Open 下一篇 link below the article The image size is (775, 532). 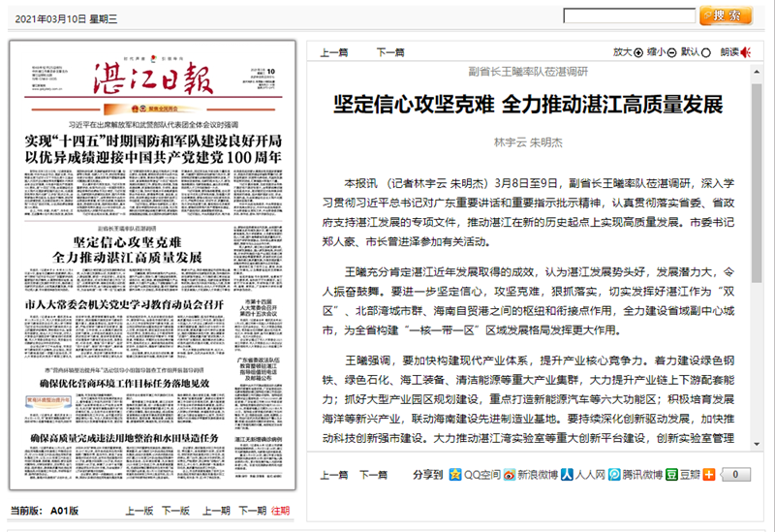pos(373,475)
